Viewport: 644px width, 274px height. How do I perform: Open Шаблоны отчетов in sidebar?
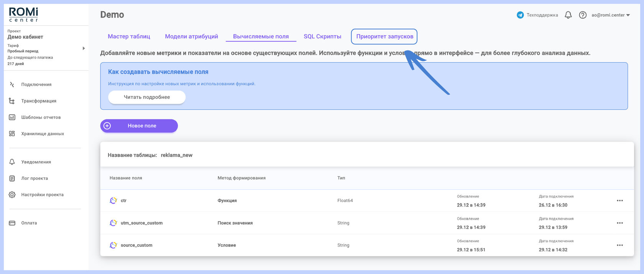pos(41,117)
